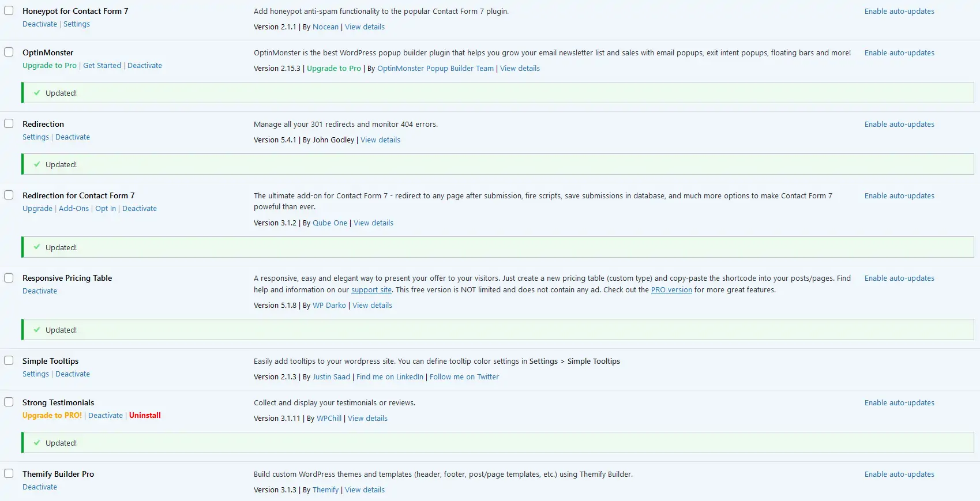Click Opt In link for Redirection for CF7
Screen dimensions: 980x501
[x=106, y=209]
